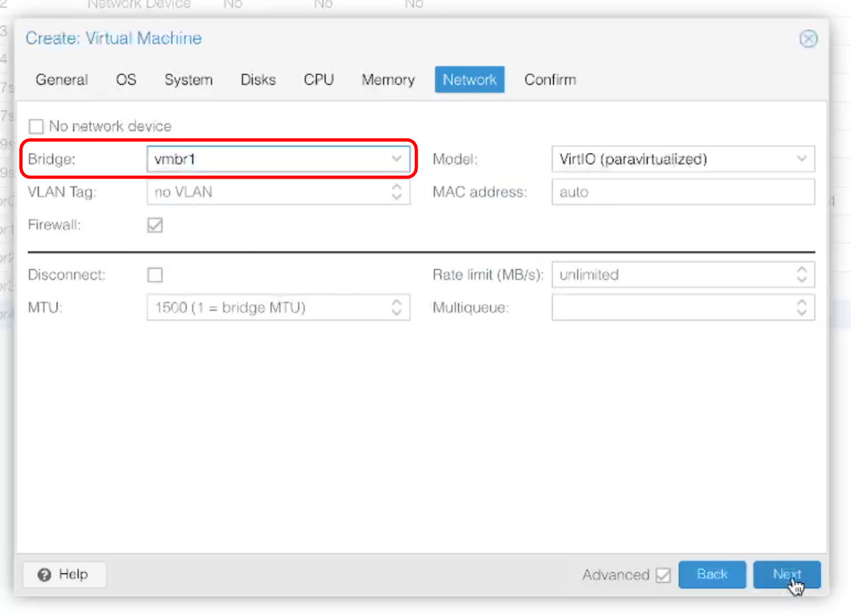The image size is (851, 616).
Task: Open the Confirm tab
Action: point(550,79)
